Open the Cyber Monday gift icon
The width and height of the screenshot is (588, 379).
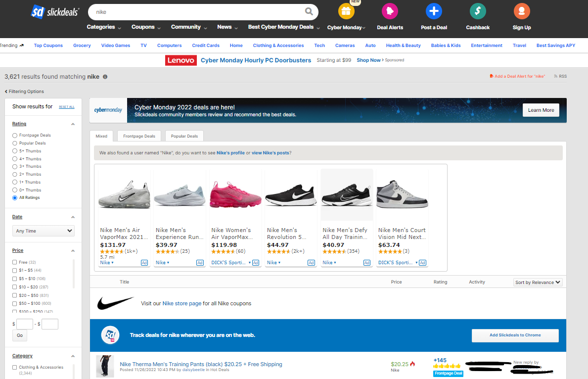tap(346, 11)
